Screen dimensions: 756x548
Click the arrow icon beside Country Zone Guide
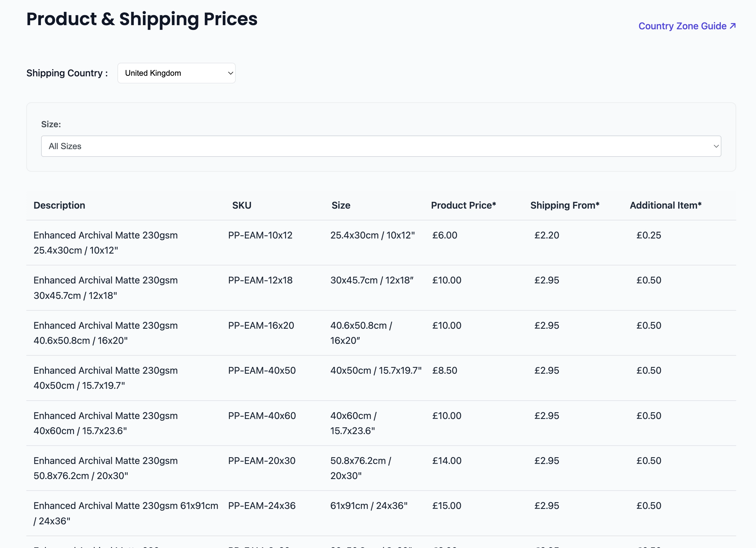click(732, 26)
